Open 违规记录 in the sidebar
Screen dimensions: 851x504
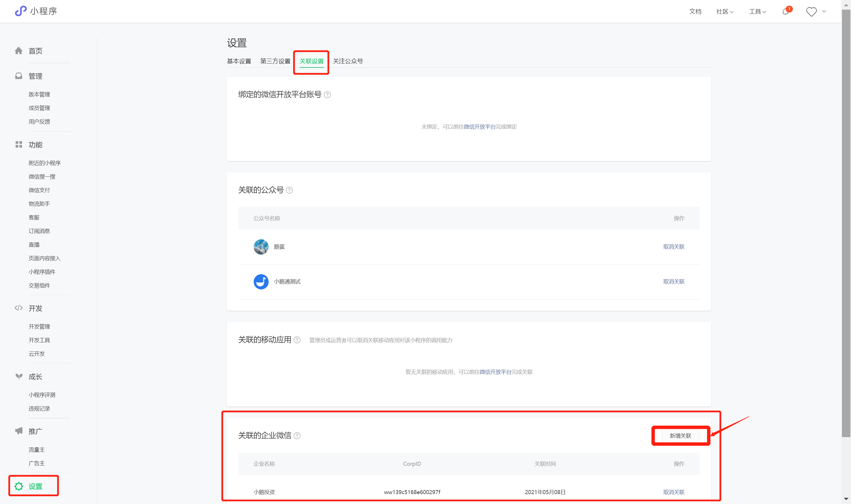39,408
